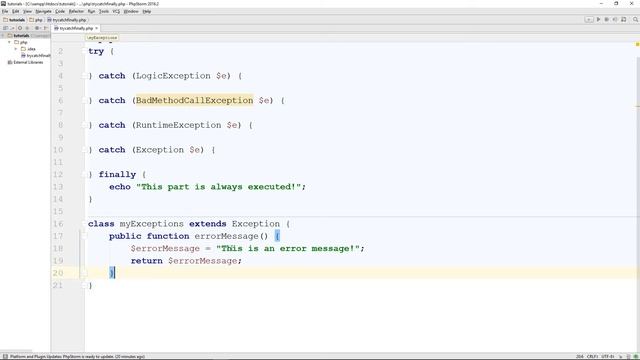Open the View menu

(x=27, y=11)
